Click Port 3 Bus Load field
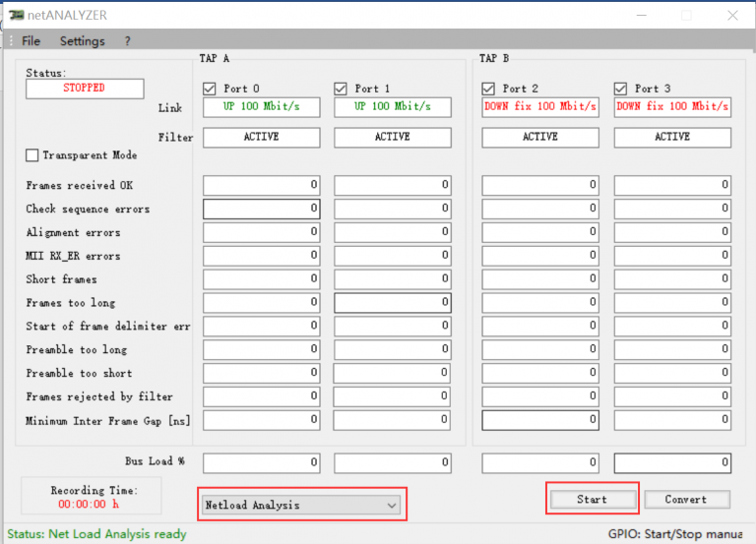Image resolution: width=756 pixels, height=544 pixels. coord(672,462)
